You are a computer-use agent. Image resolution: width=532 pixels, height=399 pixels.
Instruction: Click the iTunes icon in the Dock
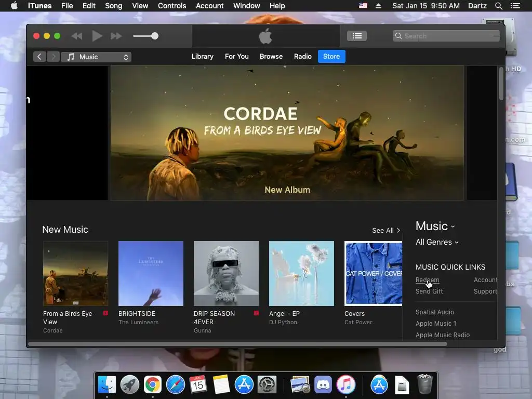(345, 384)
